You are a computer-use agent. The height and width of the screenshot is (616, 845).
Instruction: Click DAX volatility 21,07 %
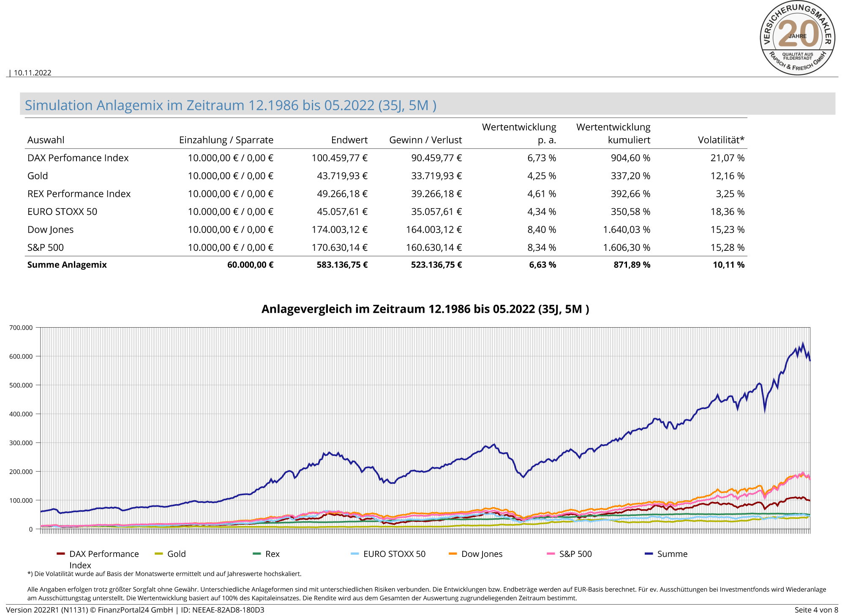[727, 158]
